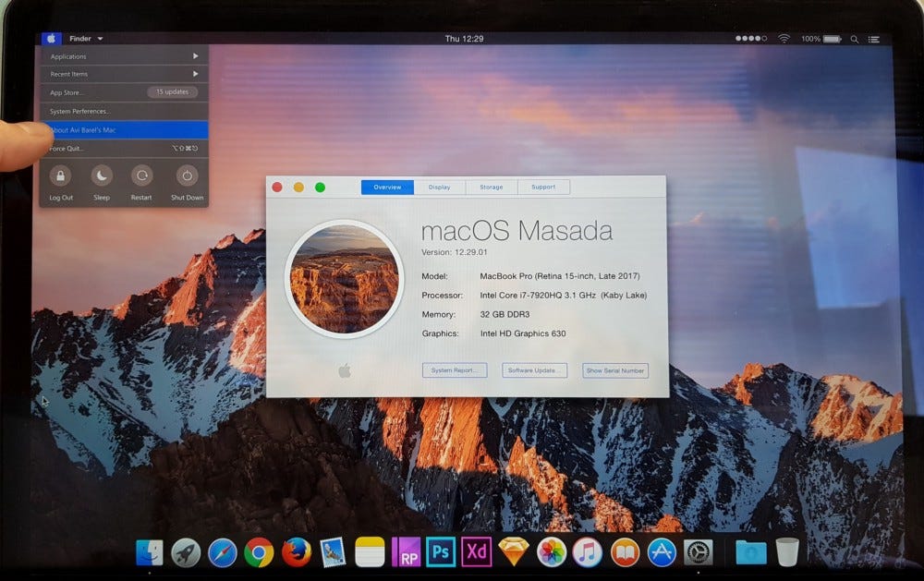Expand the Applications submenu
The width and height of the screenshot is (924, 581).
point(125,56)
